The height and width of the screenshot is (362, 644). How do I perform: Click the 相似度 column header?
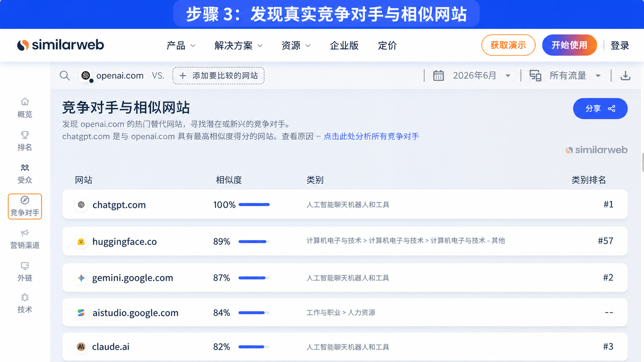[229, 180]
